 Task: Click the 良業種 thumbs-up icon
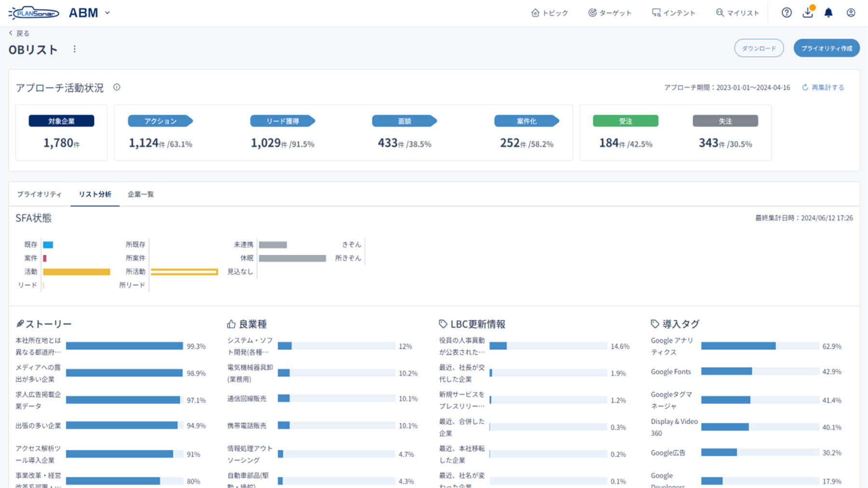tap(231, 324)
